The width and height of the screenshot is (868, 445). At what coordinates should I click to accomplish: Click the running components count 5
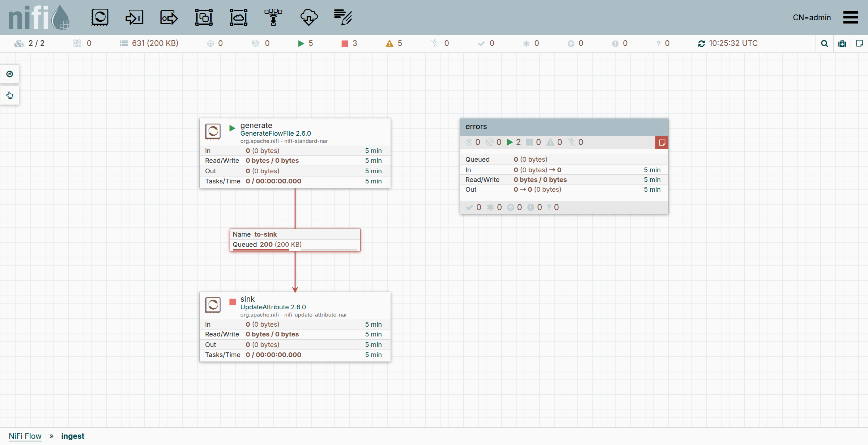click(306, 43)
